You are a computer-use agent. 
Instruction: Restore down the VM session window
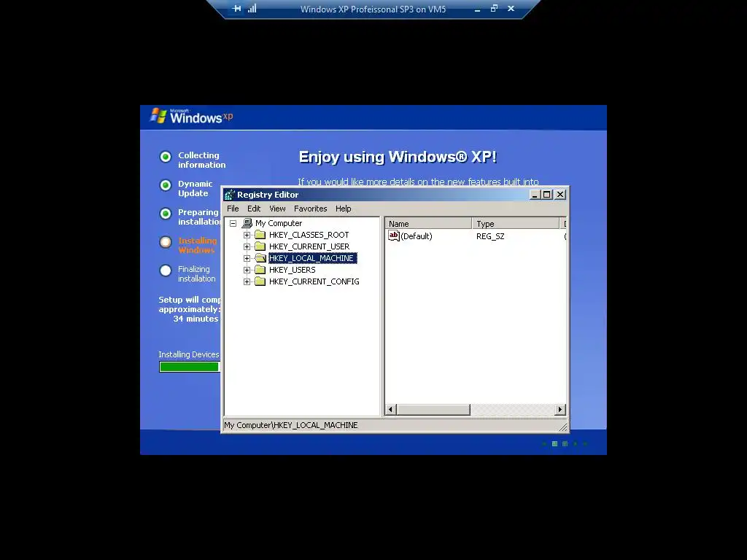494,8
